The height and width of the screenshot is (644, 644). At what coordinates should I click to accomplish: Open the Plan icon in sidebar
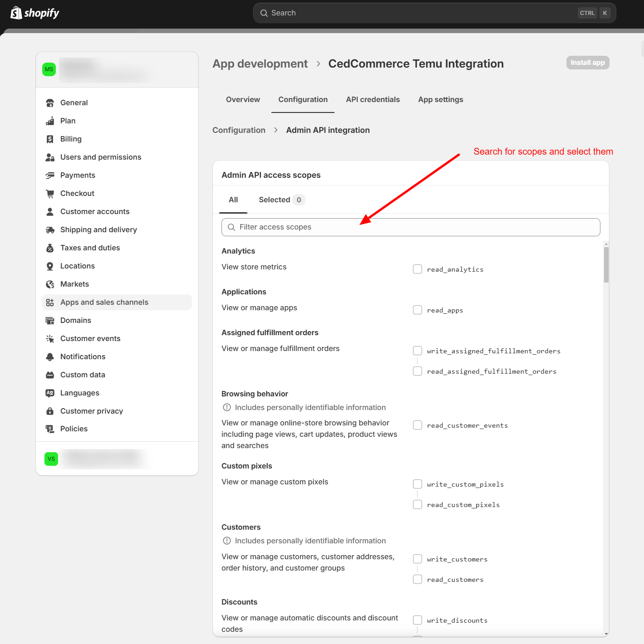tap(50, 121)
